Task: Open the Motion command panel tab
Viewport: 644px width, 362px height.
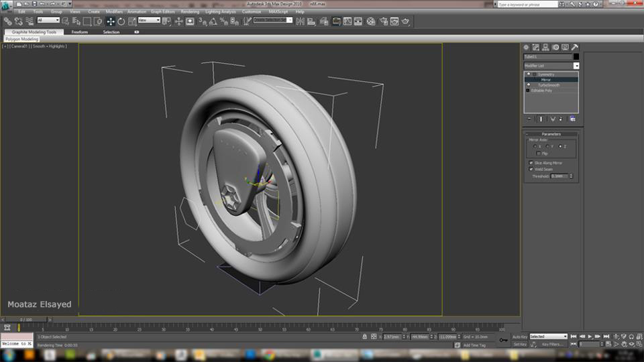Action: point(555,47)
